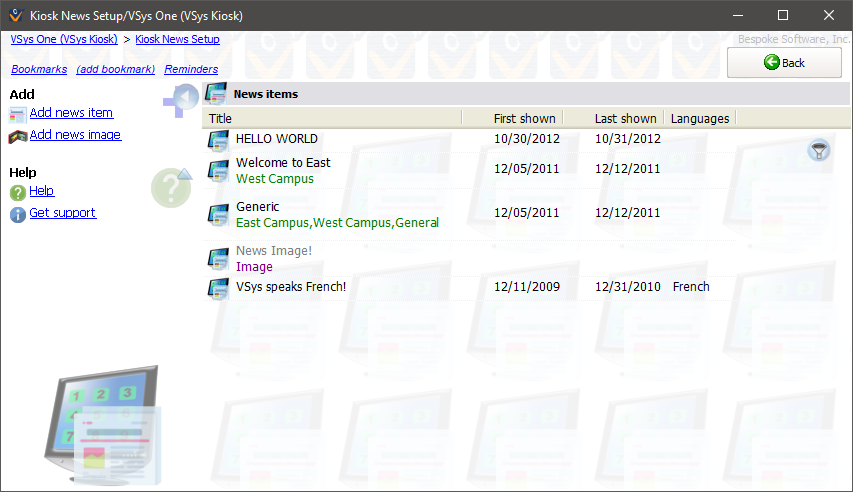Screen dimensions: 853x492
Task: Click the green Help question mark icon
Action: pos(18,192)
